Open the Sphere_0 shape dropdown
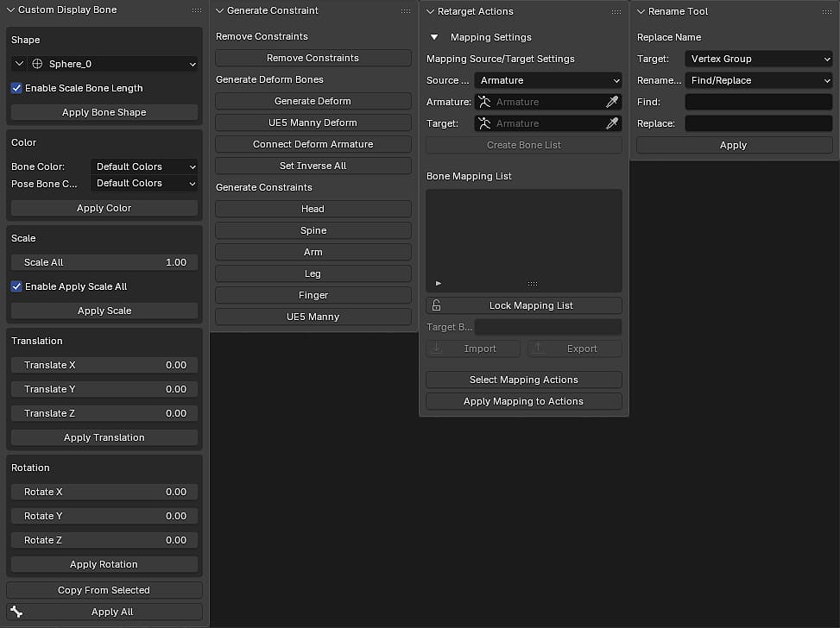840x628 pixels. click(x=113, y=64)
